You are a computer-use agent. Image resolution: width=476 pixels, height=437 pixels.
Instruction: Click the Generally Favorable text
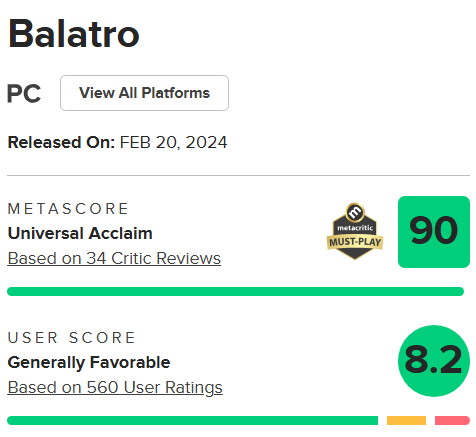coord(89,362)
